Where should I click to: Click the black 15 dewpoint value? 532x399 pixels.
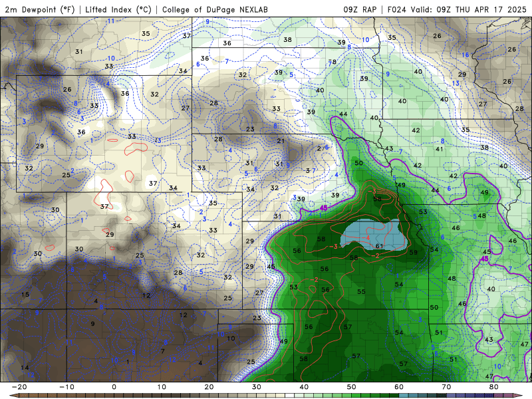click(x=25, y=294)
